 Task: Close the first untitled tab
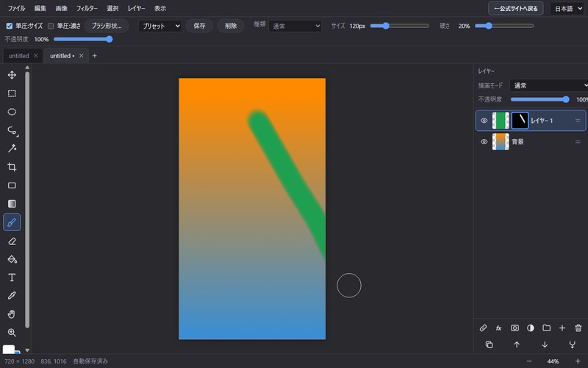35,56
